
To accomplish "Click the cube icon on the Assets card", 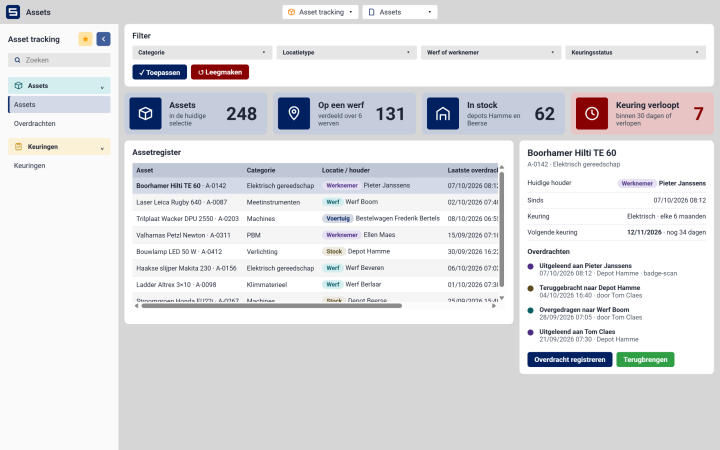I will coord(145,113).
